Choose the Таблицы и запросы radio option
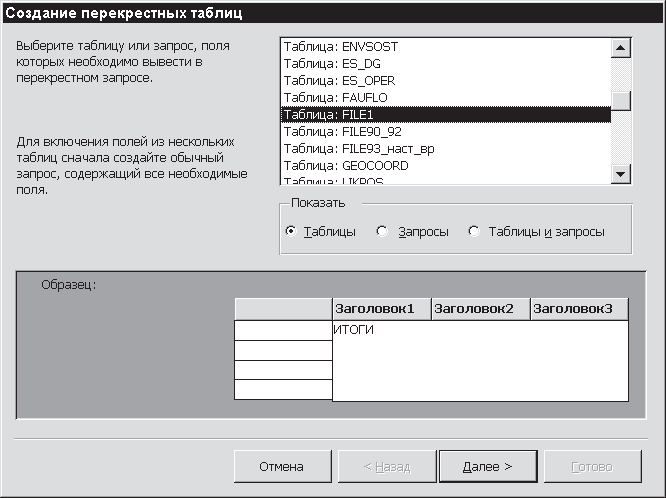 point(474,232)
